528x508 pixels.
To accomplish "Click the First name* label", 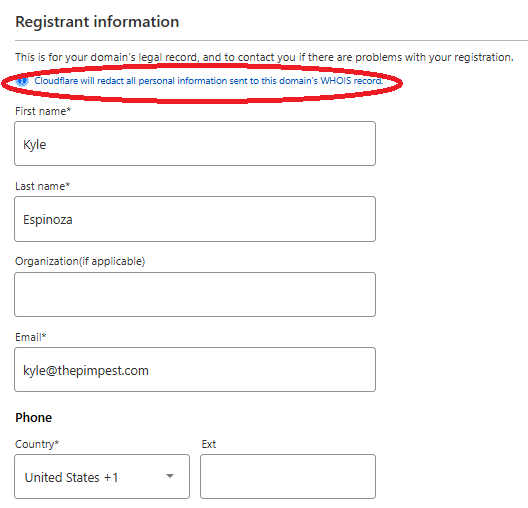I will click(43, 111).
